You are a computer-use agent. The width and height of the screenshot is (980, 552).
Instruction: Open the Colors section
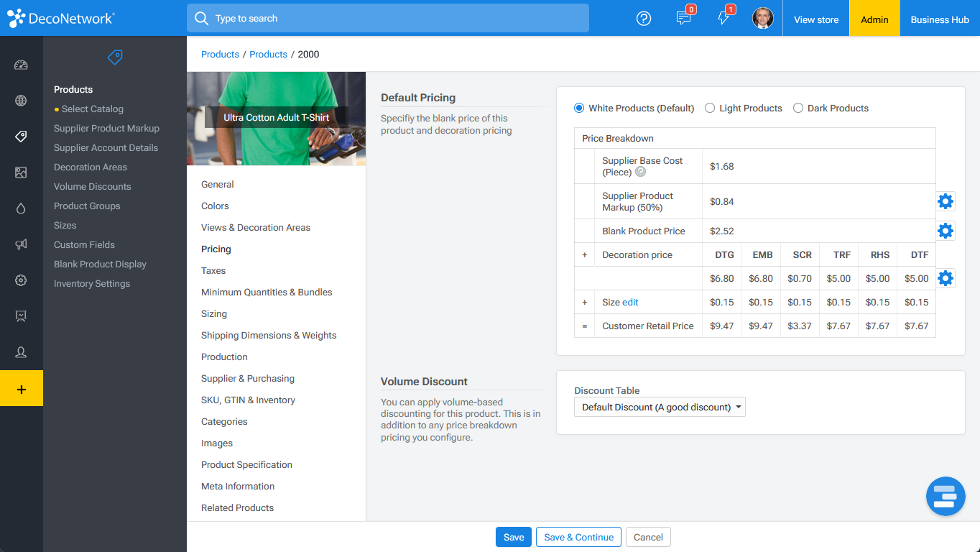pyautogui.click(x=215, y=206)
